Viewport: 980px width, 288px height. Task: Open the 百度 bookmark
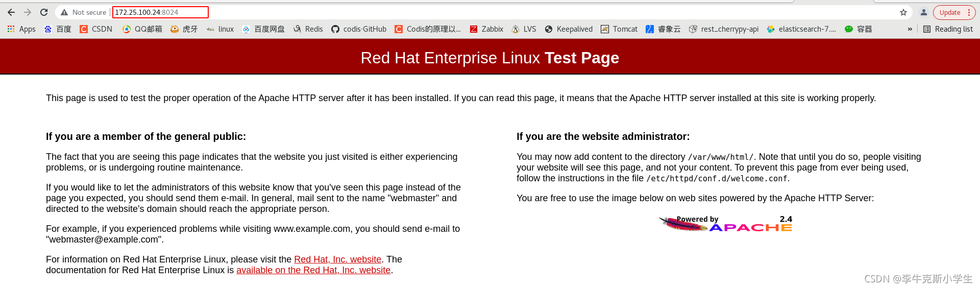(x=58, y=29)
